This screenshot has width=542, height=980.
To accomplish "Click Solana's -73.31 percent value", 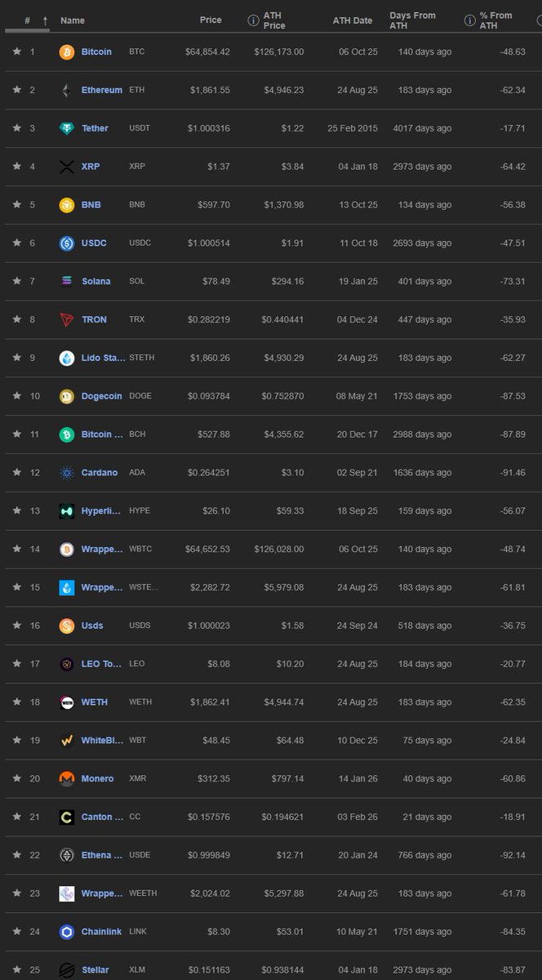I will point(511,281).
